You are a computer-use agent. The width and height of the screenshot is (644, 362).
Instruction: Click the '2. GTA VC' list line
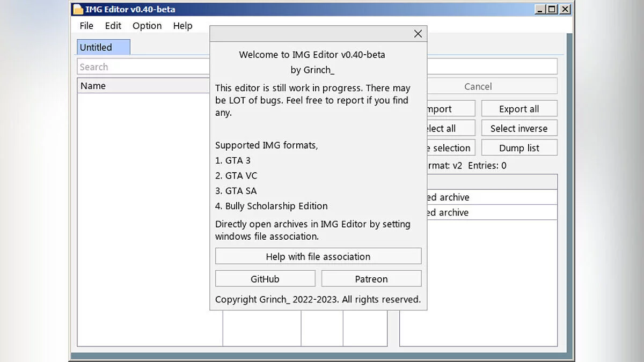236,175
